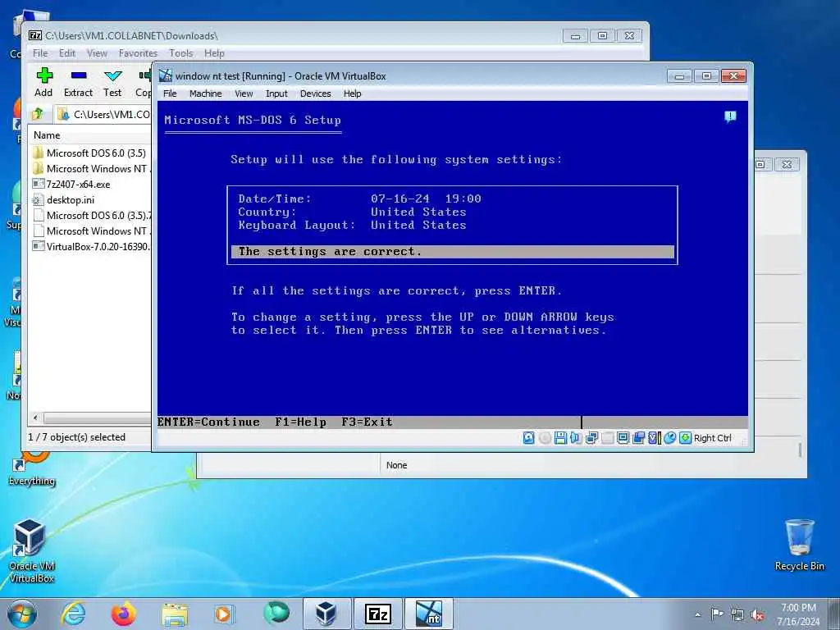Image resolution: width=840 pixels, height=630 pixels.
Task: Select the VirtualBox-7.0.20 installer file
Action: [x=90, y=246]
